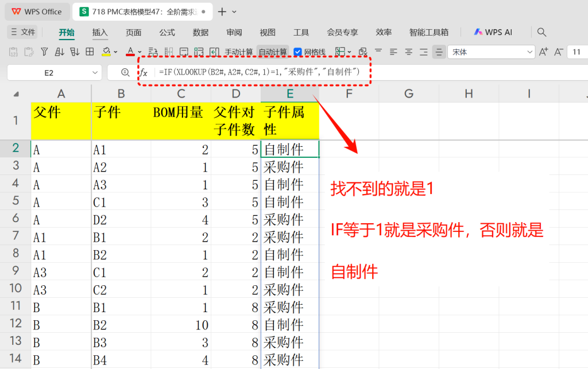Click cell B6 containing D2
588x369 pixels.
(121, 219)
